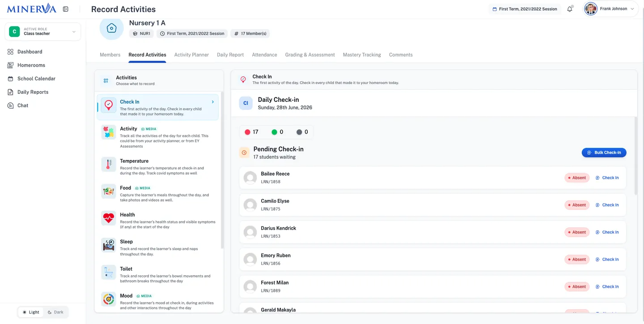The width and height of the screenshot is (644, 324).
Task: Click the CI Daily Check-in badge
Action: (x=246, y=103)
